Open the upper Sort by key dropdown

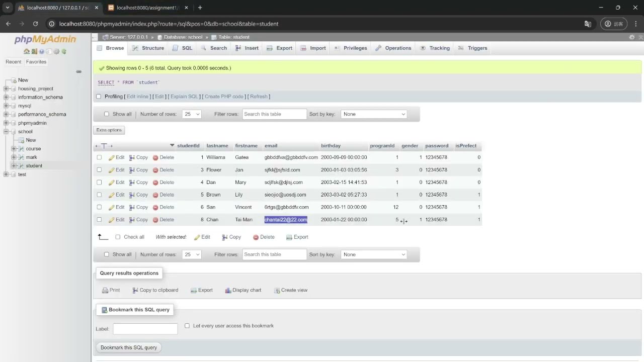(374, 114)
